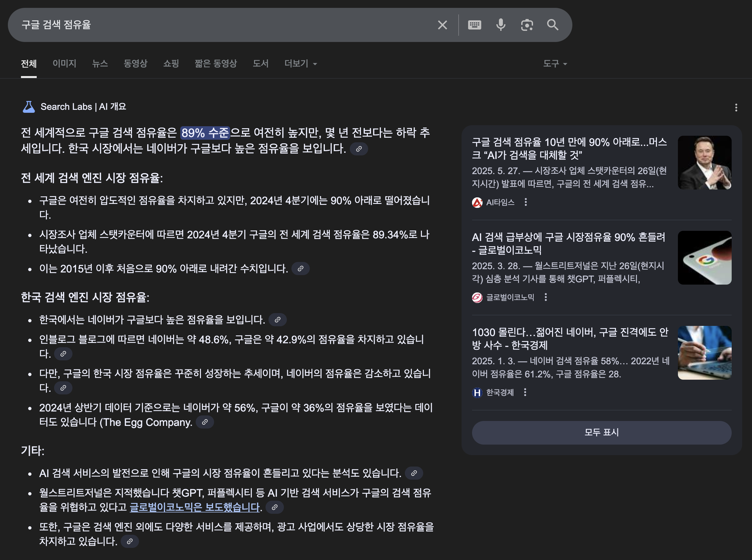Focus the search field containing 구글 검색 점유율
This screenshot has height=560, width=752.
[224, 25]
